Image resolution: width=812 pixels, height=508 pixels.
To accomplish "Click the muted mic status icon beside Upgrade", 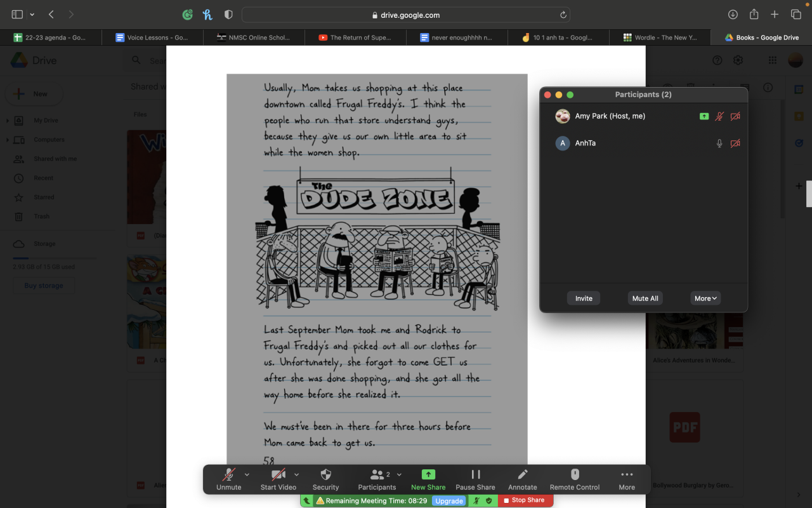I will pos(476,501).
